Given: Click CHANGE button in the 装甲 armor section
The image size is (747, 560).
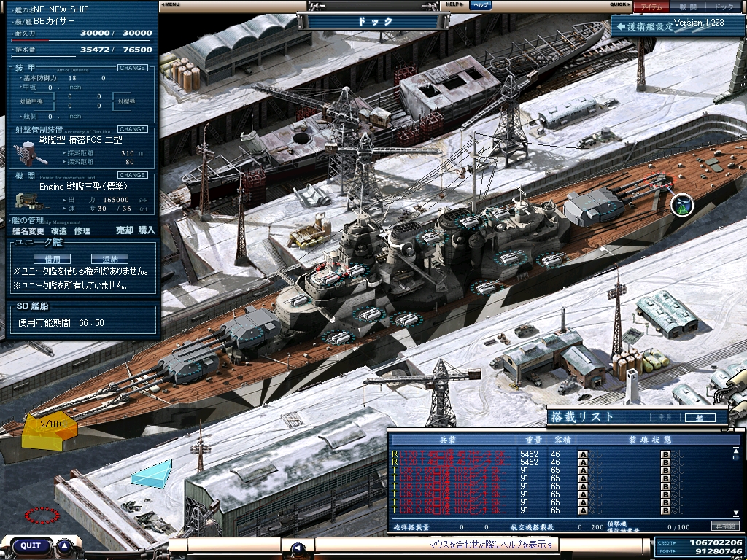Looking at the screenshot, I should pyautogui.click(x=132, y=68).
